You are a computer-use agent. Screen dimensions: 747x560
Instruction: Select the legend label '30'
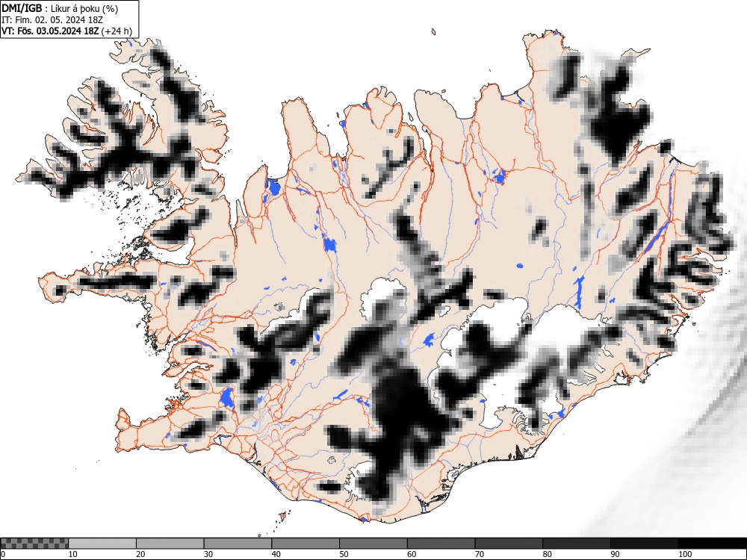tap(208, 554)
